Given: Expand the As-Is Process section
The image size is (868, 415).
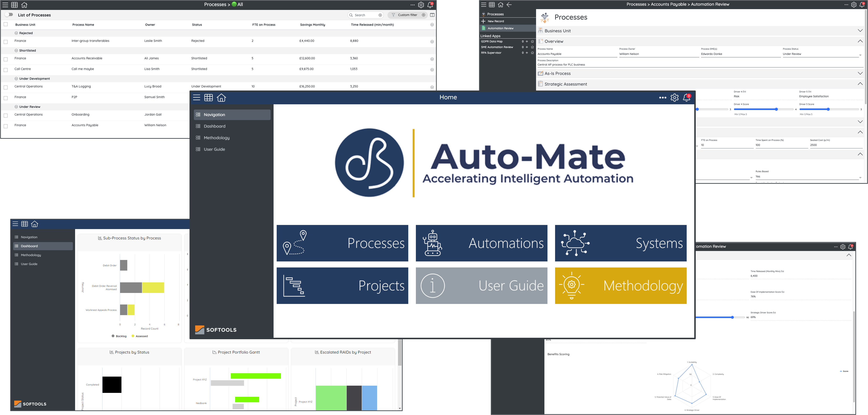Looking at the screenshot, I should [860, 73].
